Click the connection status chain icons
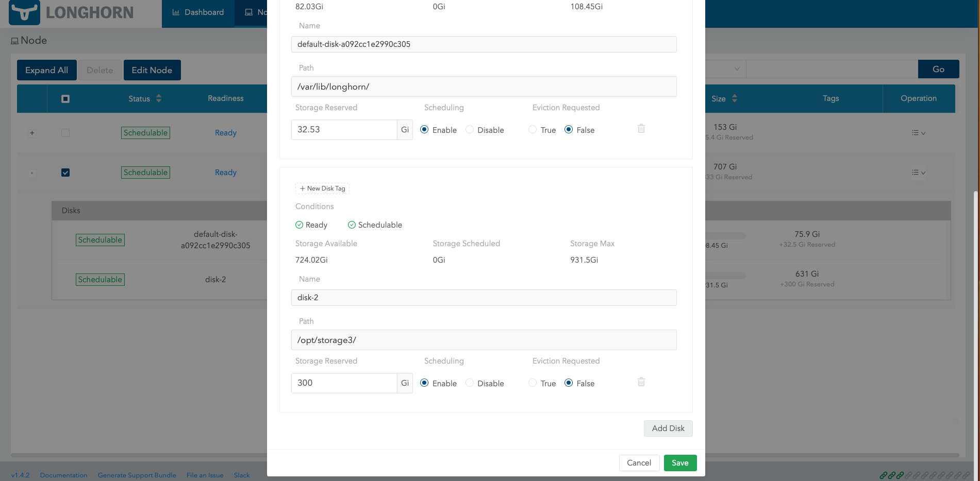The height and width of the screenshot is (481, 980). pyautogui.click(x=924, y=475)
